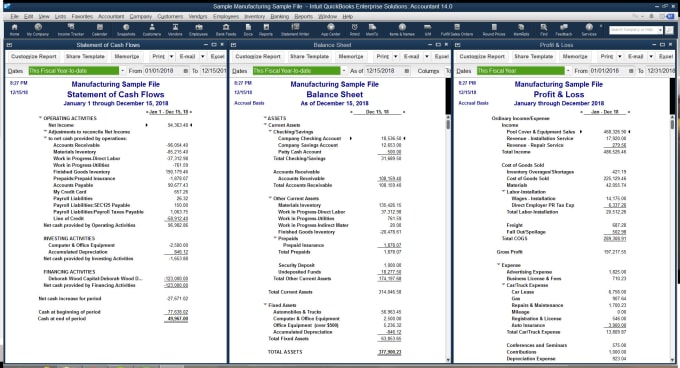Collapse the Fixed Assets section
Image resolution: width=680 pixels, height=368 pixels.
click(x=265, y=305)
